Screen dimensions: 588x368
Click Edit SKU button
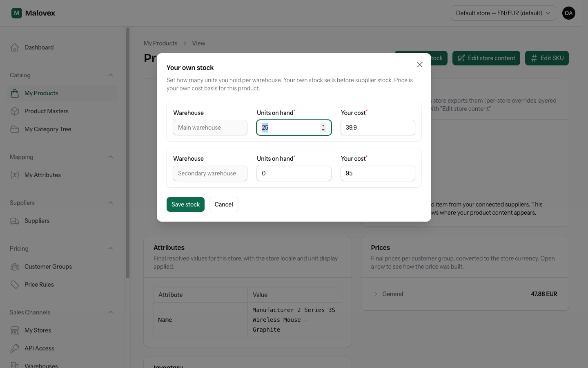(547, 58)
